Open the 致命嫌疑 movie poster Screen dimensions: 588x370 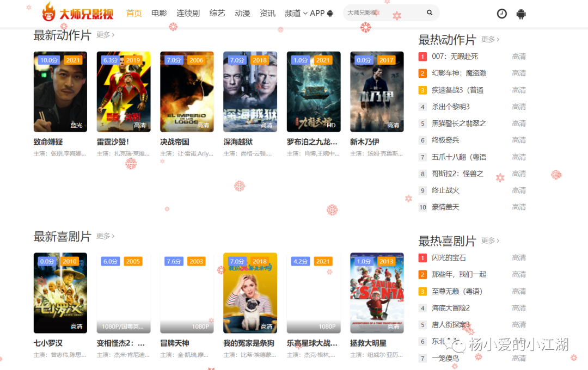point(60,92)
